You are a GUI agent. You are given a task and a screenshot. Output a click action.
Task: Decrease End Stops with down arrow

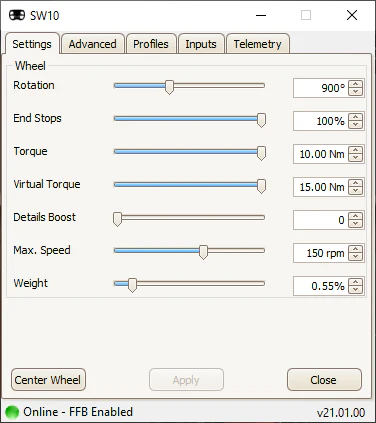click(356, 125)
